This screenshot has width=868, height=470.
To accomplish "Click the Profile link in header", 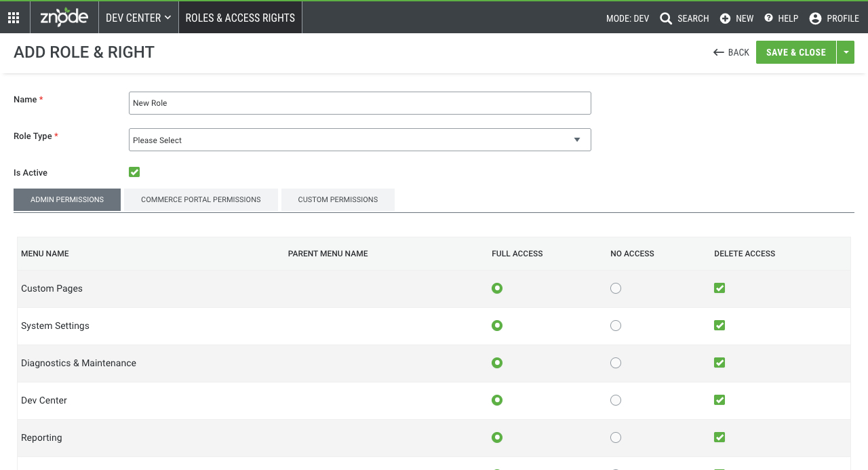I will click(x=843, y=18).
